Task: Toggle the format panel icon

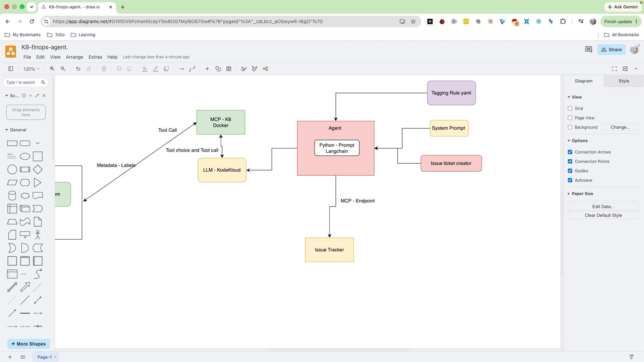Action: pos(625,69)
